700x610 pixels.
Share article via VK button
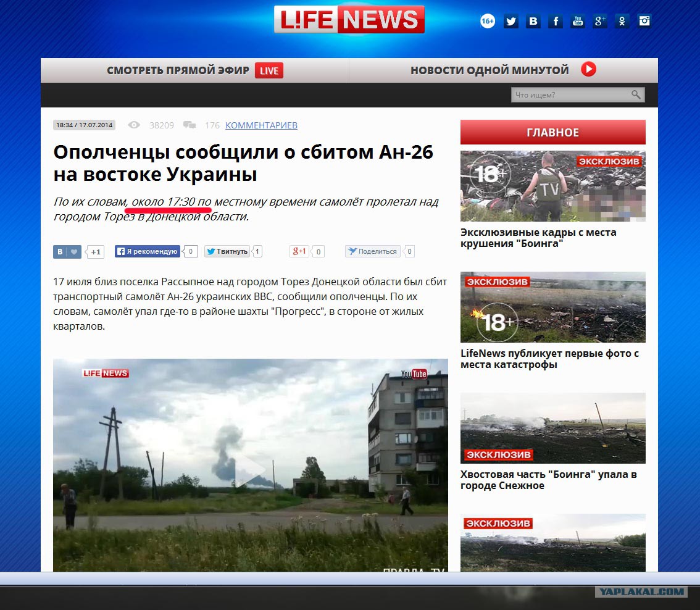click(x=67, y=251)
